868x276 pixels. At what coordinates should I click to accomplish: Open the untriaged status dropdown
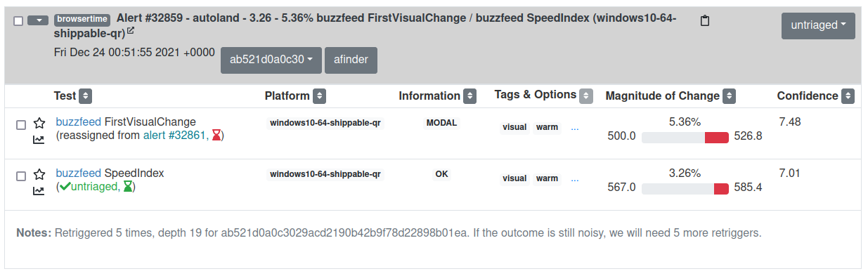[x=818, y=25]
